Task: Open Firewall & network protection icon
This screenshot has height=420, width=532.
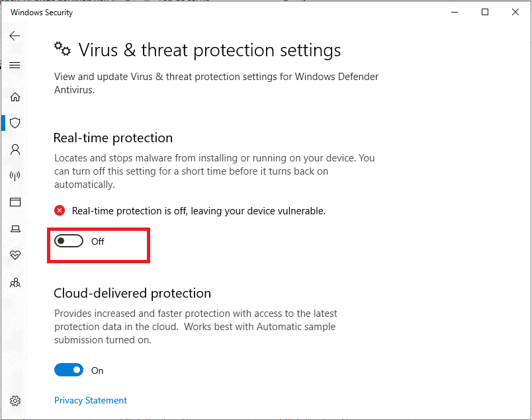Action: [x=15, y=176]
